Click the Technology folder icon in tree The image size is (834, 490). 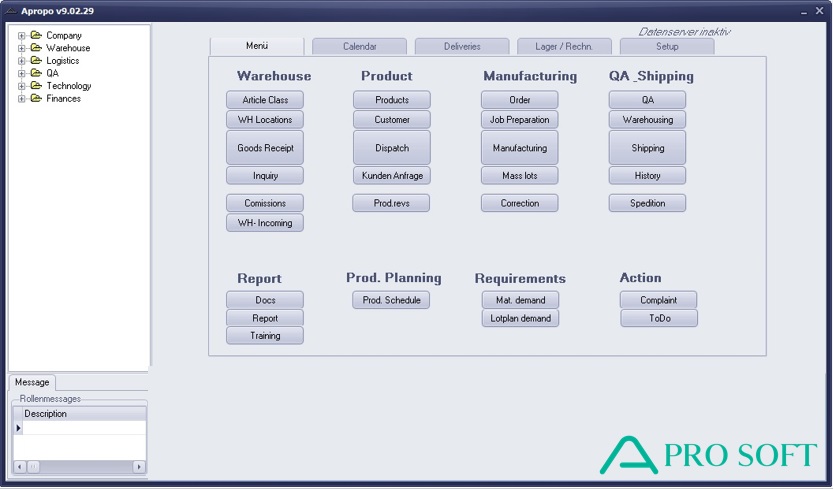click(36, 86)
